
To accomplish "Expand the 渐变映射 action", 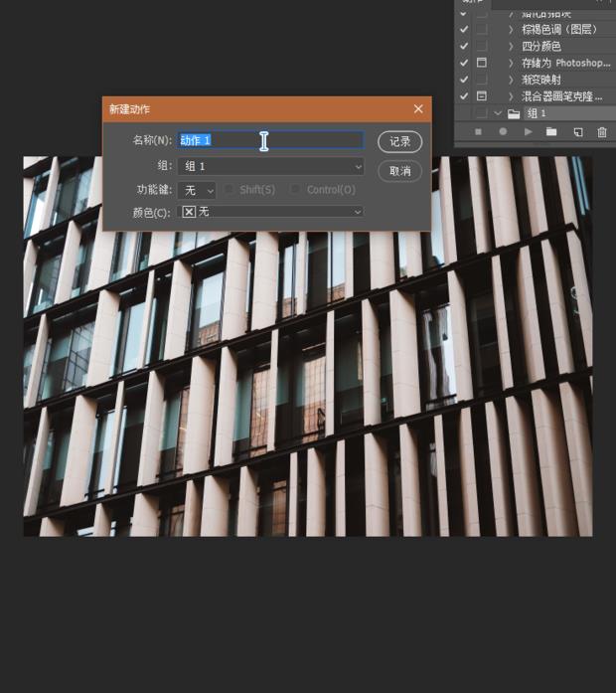I will 511,80.
